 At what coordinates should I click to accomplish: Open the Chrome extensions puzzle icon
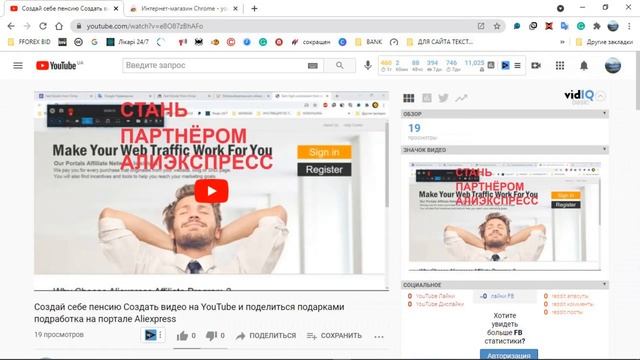597,26
